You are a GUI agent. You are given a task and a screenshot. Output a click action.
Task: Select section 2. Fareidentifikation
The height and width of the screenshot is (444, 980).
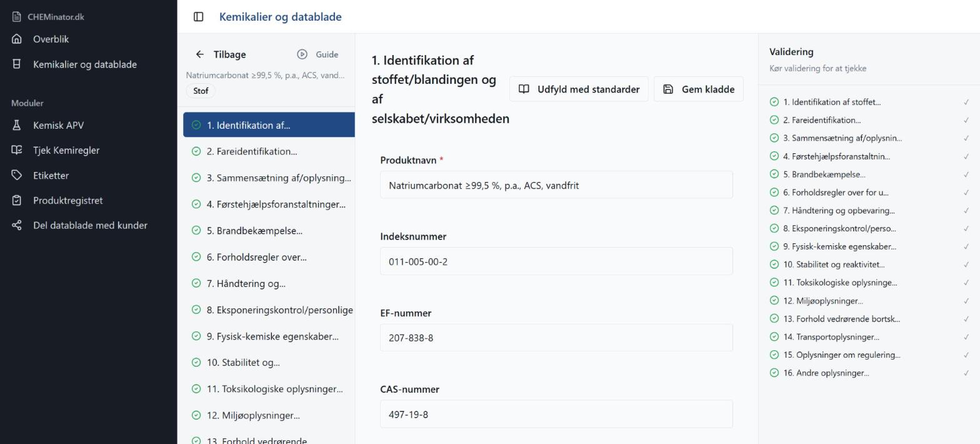pos(269,151)
